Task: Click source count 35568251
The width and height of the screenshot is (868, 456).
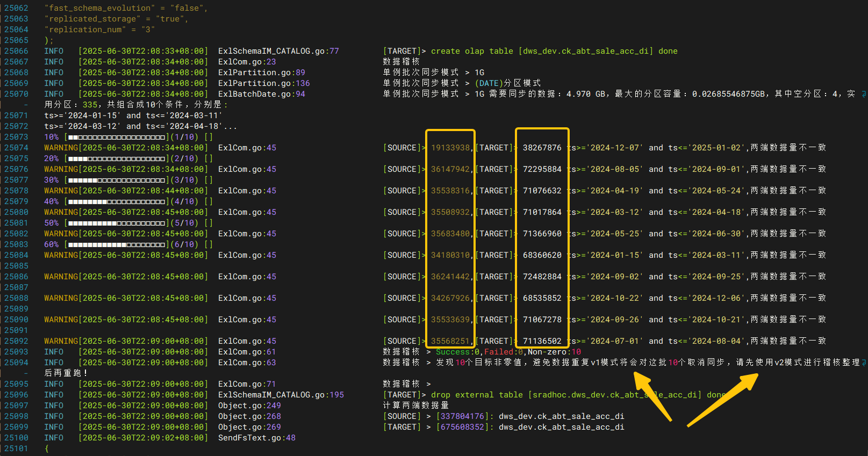Action: [450, 341]
